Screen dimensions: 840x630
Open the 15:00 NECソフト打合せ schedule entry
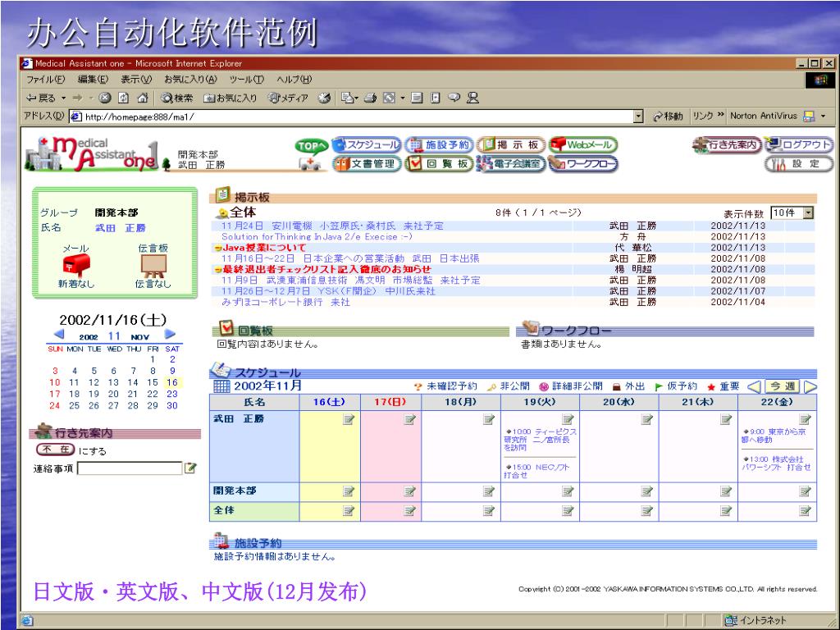(x=537, y=471)
